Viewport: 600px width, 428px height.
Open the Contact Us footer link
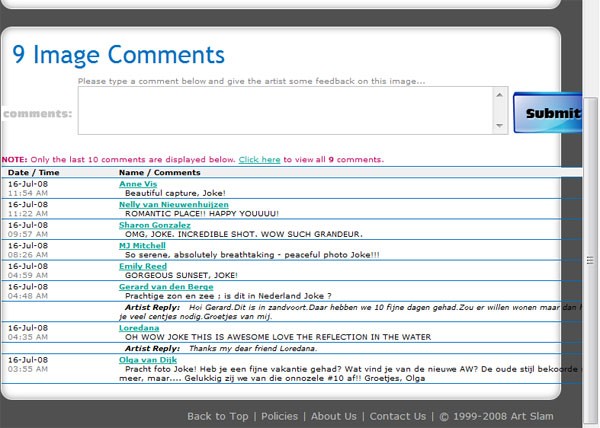[398, 416]
